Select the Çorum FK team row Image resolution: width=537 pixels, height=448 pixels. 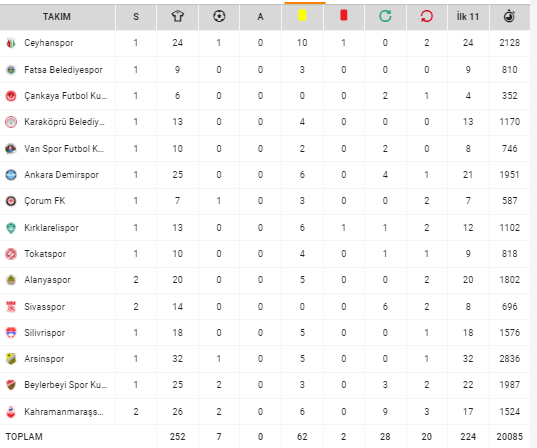[265, 201]
